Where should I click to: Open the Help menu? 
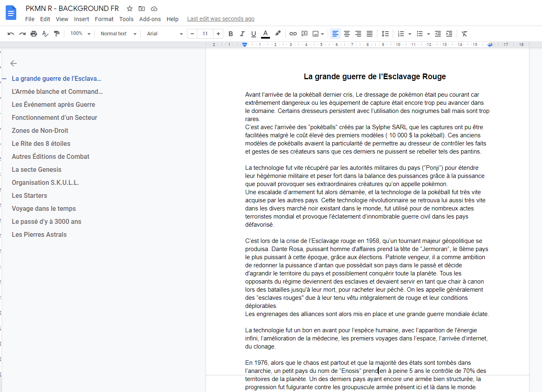172,19
